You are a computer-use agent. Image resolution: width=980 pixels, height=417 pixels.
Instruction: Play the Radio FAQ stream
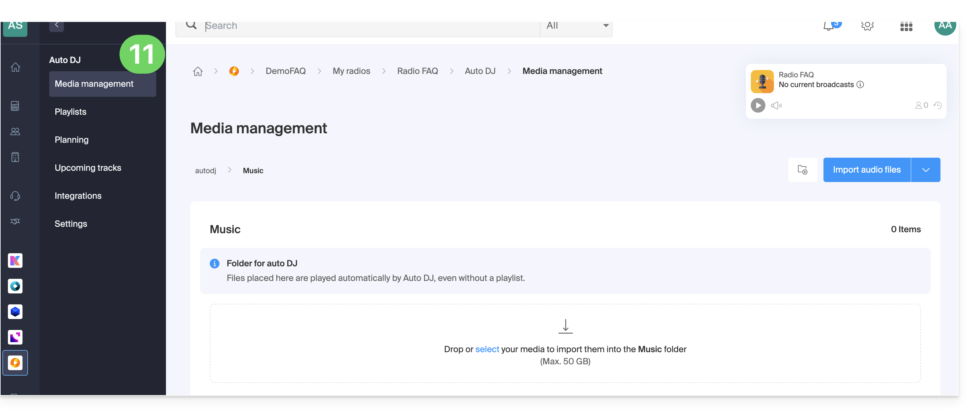758,106
